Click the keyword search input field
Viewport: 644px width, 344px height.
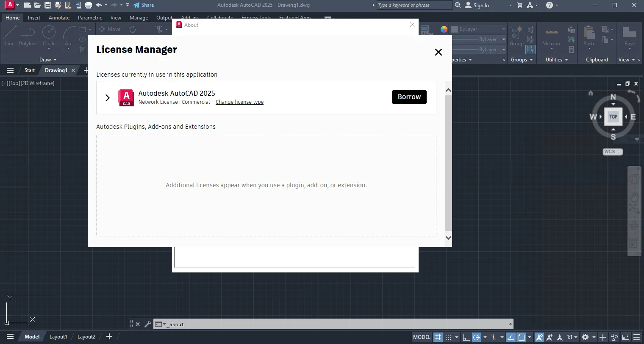(414, 5)
